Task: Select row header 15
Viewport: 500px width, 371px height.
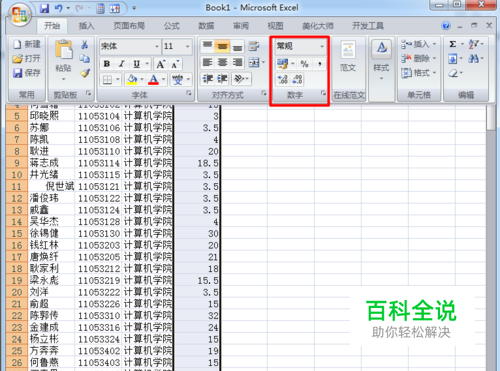Action: (x=17, y=233)
